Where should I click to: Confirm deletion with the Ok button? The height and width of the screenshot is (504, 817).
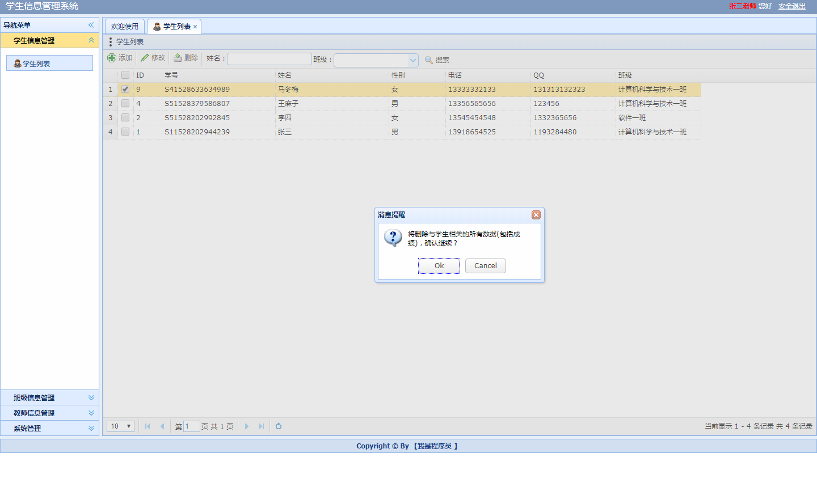click(x=439, y=266)
